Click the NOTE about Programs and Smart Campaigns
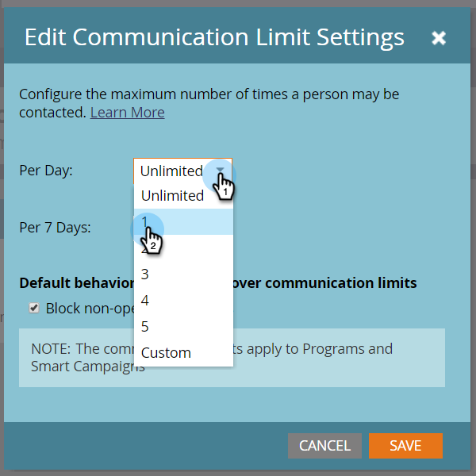Screen dimensions: 476x476 coord(232,358)
